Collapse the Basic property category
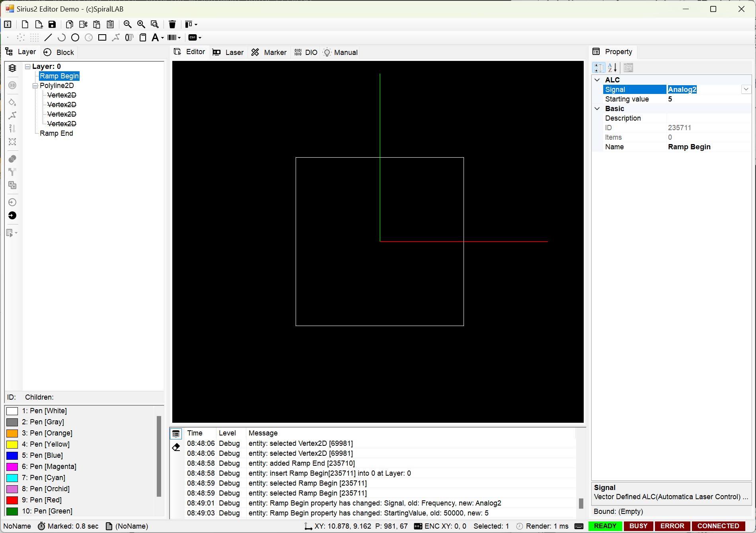The height and width of the screenshot is (533, 756). [x=597, y=109]
